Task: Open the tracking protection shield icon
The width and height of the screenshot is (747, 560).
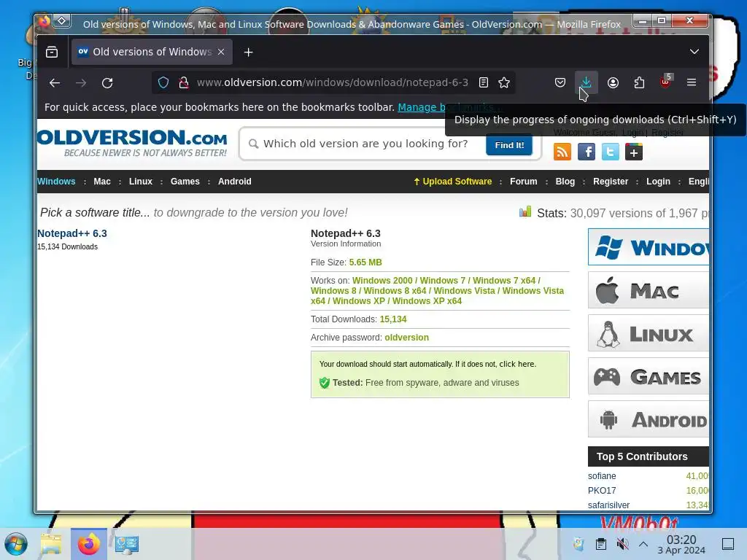Action: click(x=163, y=83)
